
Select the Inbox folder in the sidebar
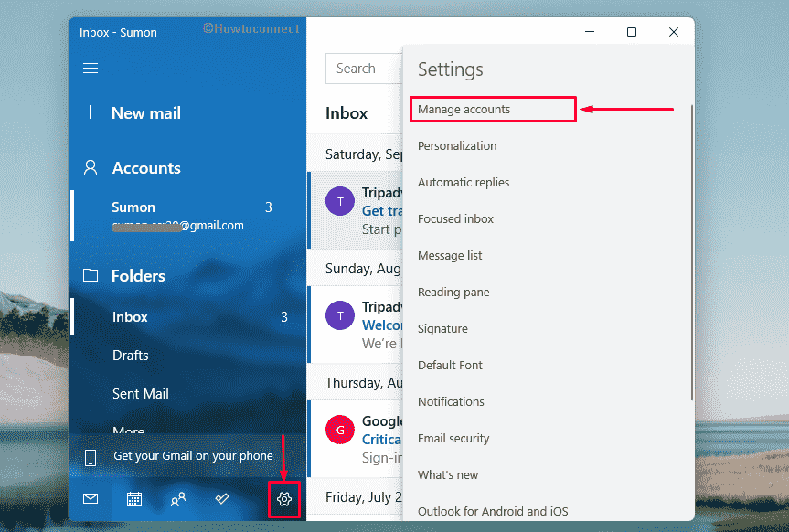130,316
